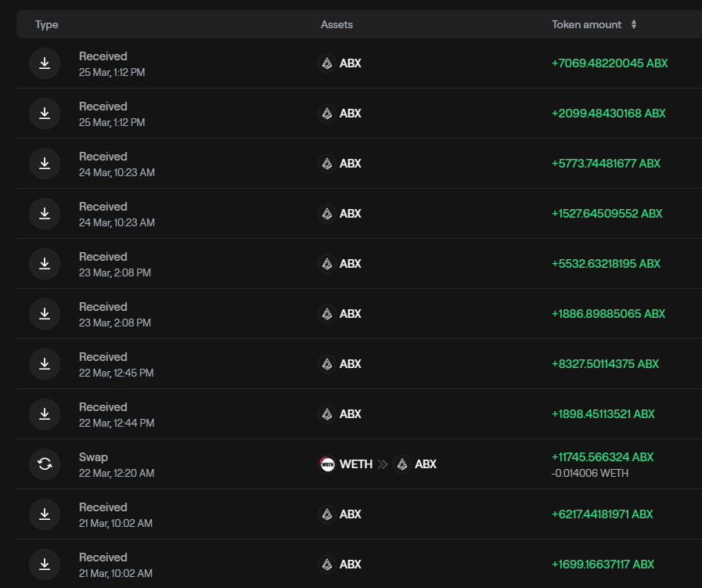This screenshot has width=702, height=588.
Task: Click timestamp in the +1886.89885065 row
Action: pos(115,323)
